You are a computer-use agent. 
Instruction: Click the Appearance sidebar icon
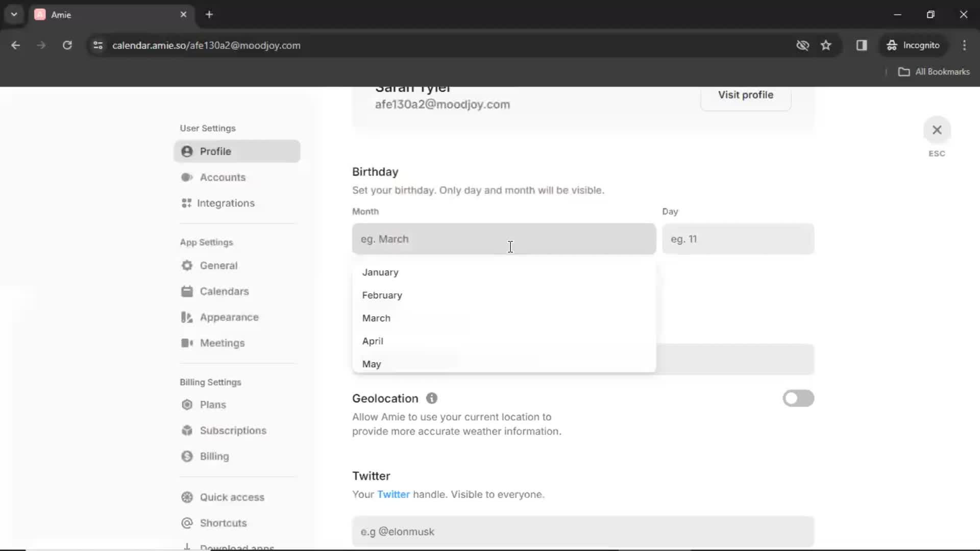(187, 317)
